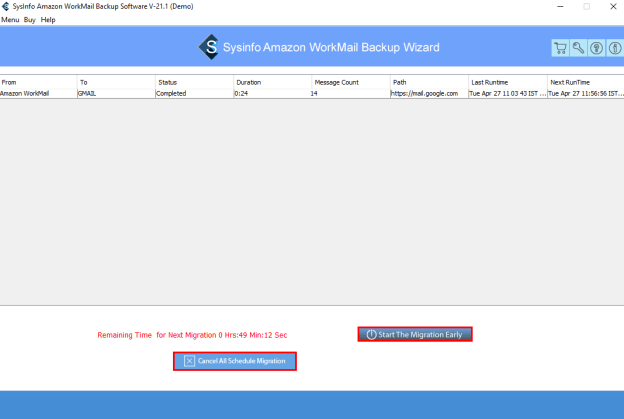Image resolution: width=624 pixels, height=419 pixels.
Task: Click the Sysinfo S logo
Action: pos(209,47)
